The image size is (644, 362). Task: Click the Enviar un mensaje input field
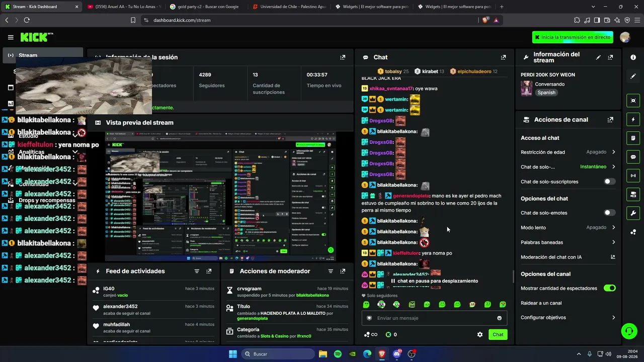(434, 318)
